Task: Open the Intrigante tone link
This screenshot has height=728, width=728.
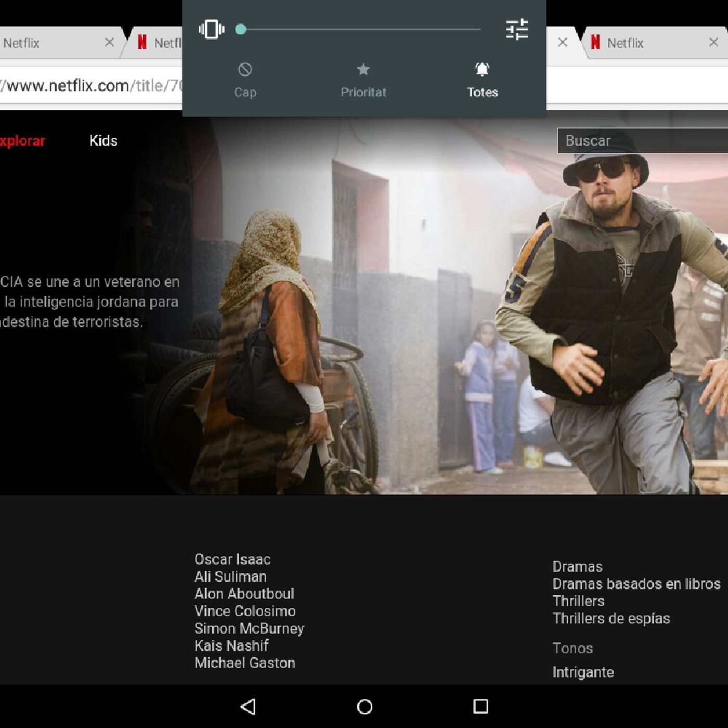Action: click(583, 672)
